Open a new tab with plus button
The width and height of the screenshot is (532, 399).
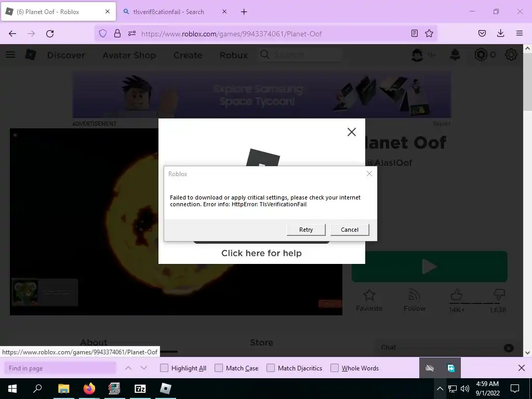[x=244, y=12]
